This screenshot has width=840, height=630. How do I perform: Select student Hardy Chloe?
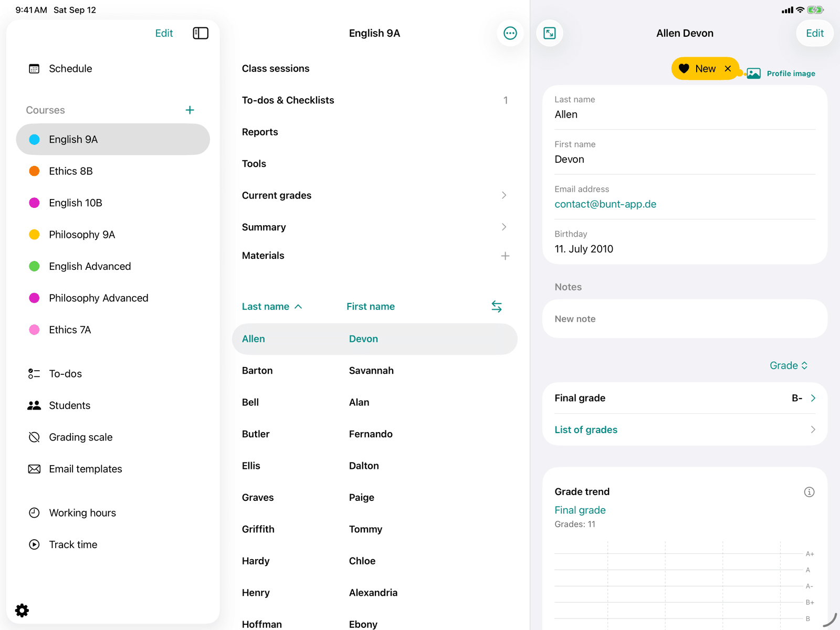click(x=375, y=561)
